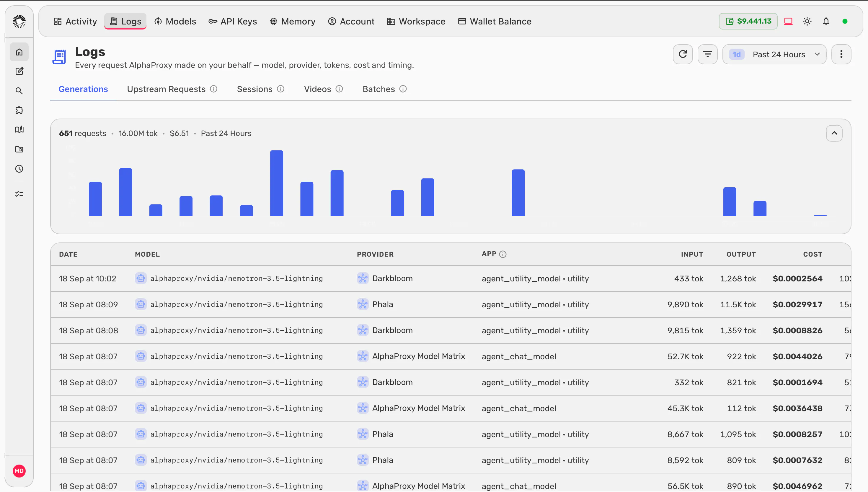Switch to the Upstream Requests tab
Image resolution: width=868 pixels, height=492 pixels.
[x=166, y=89]
